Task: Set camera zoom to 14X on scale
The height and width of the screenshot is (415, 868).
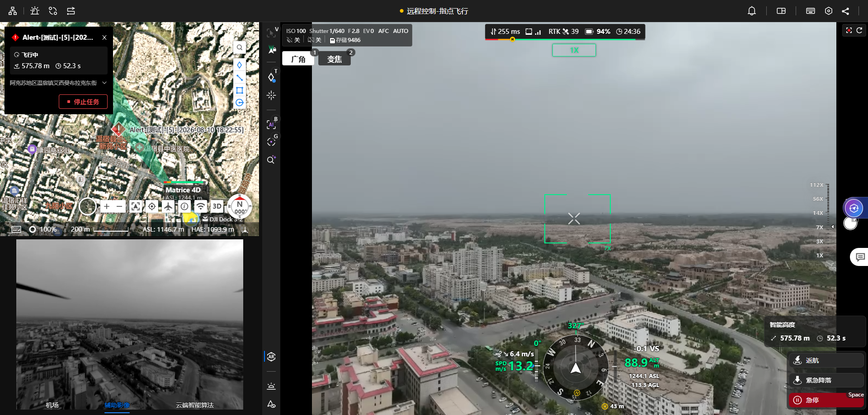Action: (x=818, y=213)
